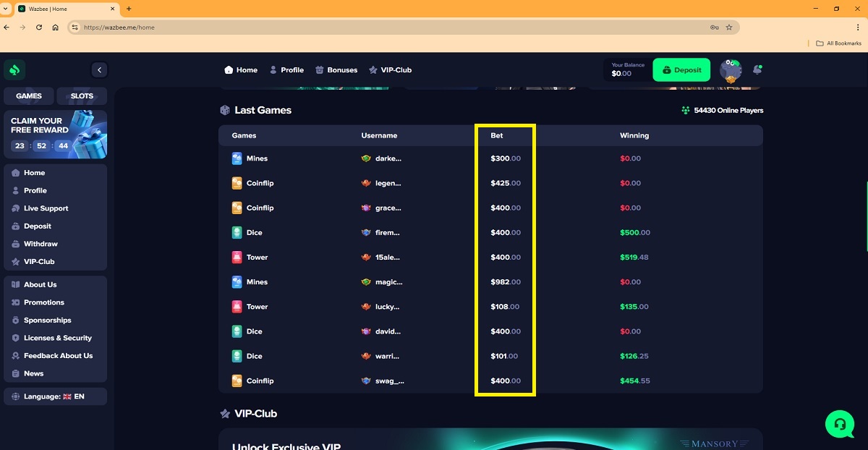Open the live chat support bubble
The width and height of the screenshot is (868, 450).
[839, 423]
